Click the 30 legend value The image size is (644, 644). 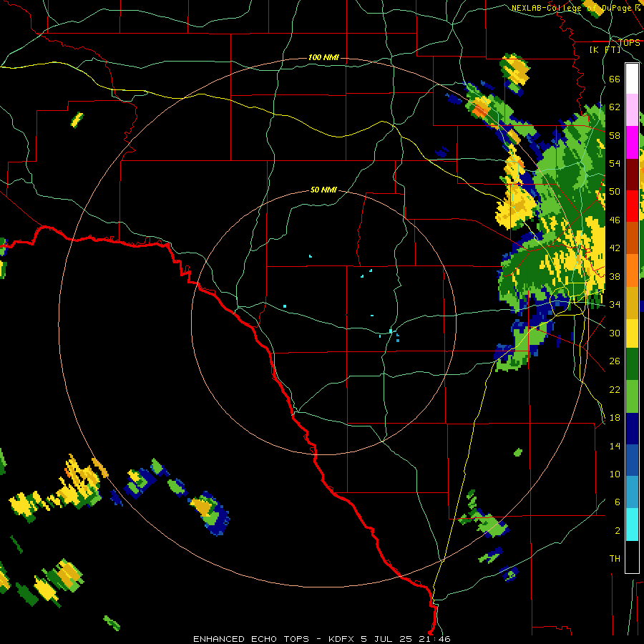(x=615, y=333)
